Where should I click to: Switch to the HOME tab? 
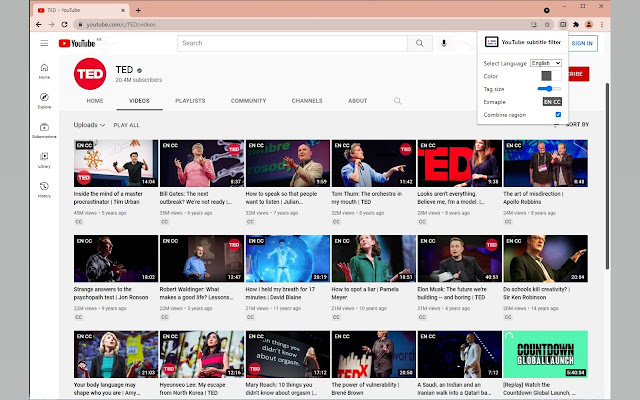tap(95, 100)
